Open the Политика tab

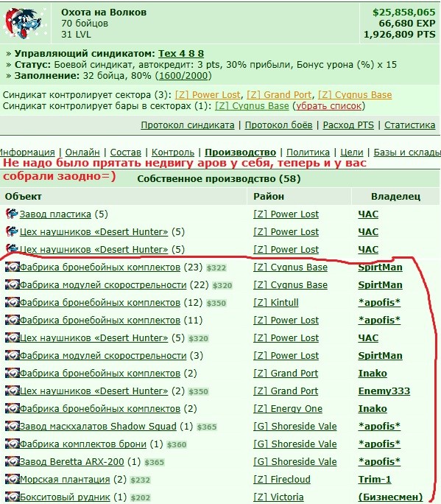coord(308,152)
